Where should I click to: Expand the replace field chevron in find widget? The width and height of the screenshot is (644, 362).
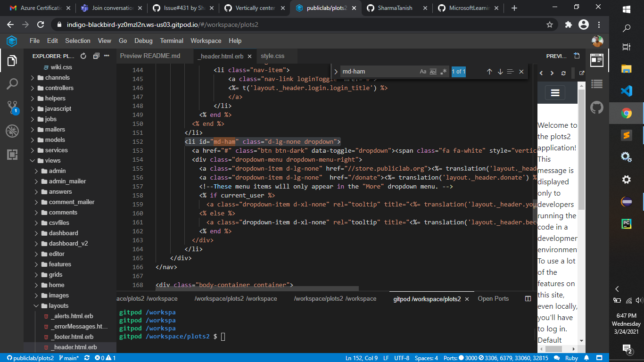tap(336, 72)
